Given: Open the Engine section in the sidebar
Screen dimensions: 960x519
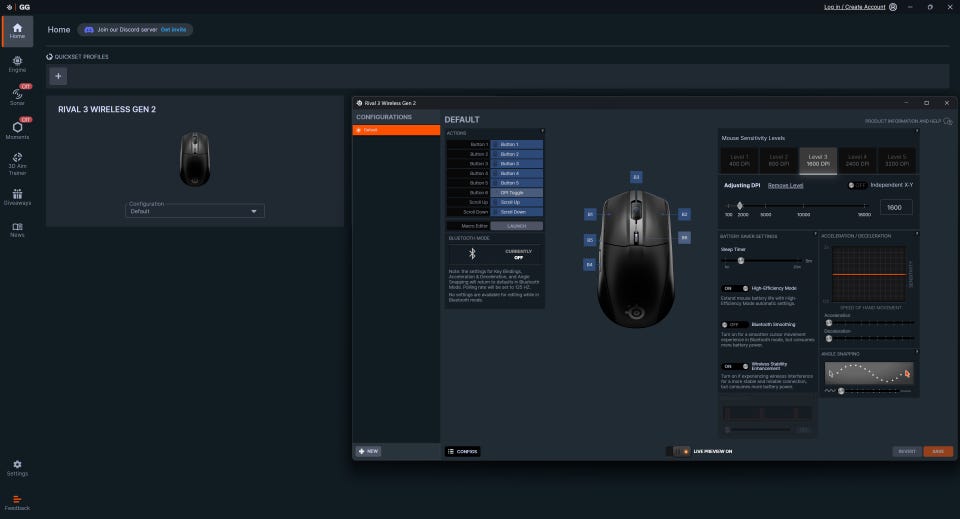Looking at the screenshot, I should (17, 64).
